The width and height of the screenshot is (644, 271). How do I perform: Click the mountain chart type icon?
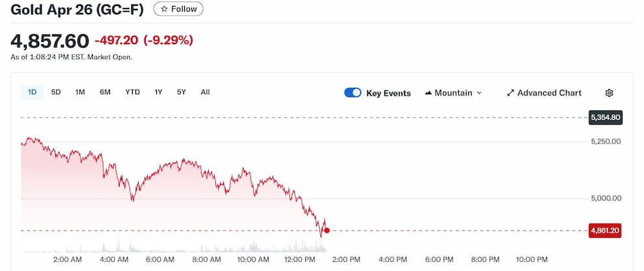click(x=429, y=93)
